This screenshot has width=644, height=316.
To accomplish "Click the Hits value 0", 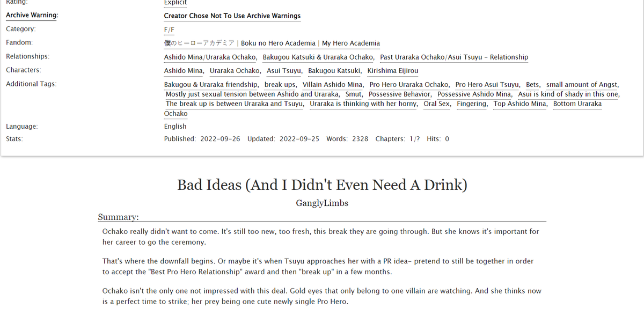I will [447, 139].
